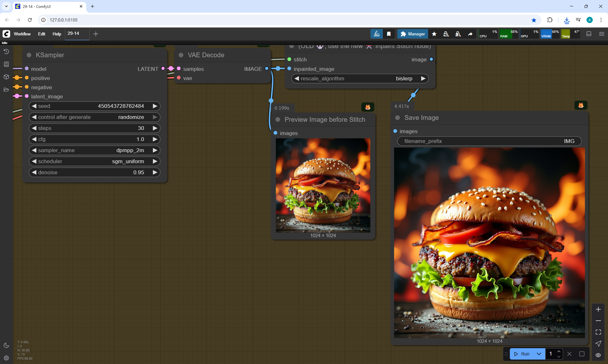Open the Workflow menu
Viewport: 608px width, 364px height.
[22, 34]
